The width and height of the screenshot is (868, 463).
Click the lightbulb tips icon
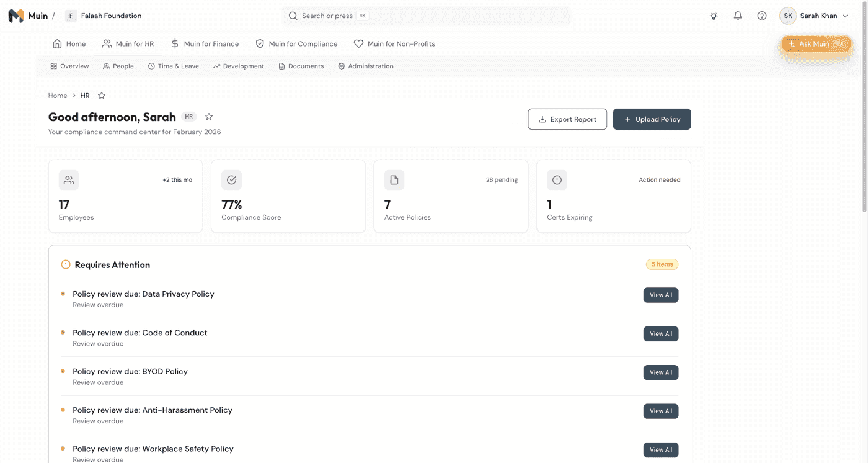[x=714, y=16]
